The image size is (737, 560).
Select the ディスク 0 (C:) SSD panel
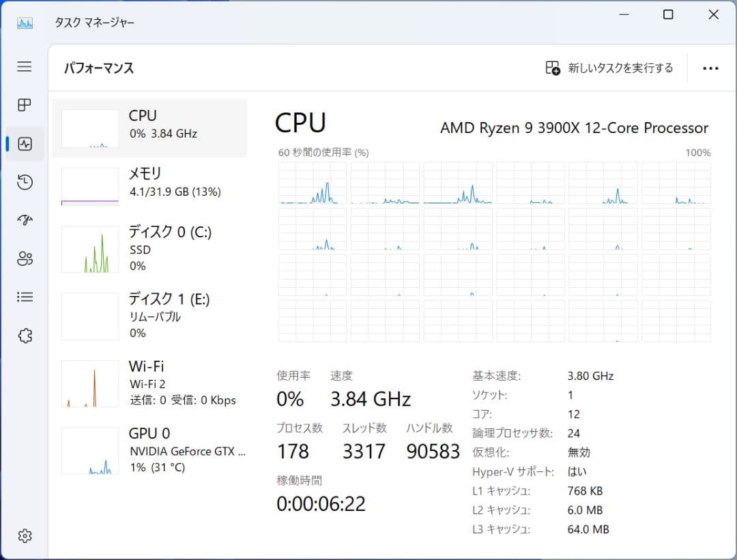point(150,248)
